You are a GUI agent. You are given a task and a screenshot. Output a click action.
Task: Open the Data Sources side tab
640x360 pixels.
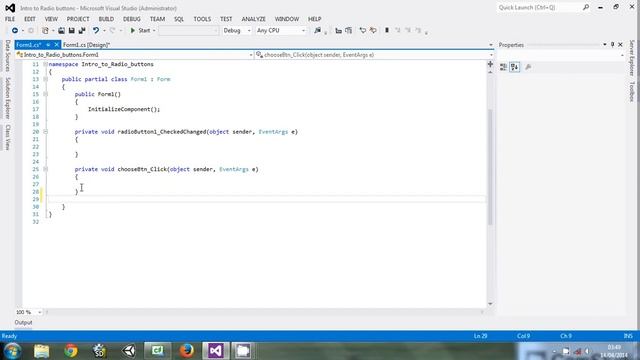8,56
